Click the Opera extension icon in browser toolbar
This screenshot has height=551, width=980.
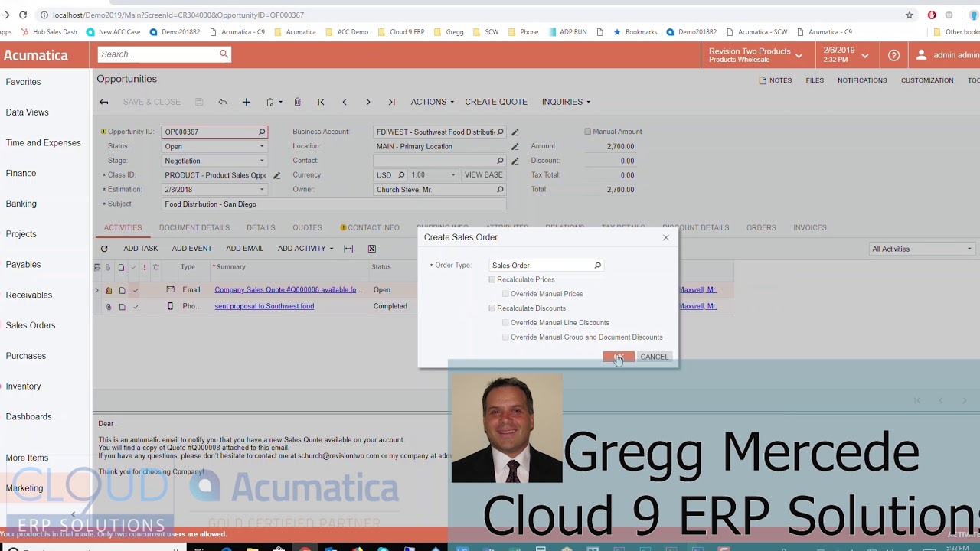tap(932, 15)
